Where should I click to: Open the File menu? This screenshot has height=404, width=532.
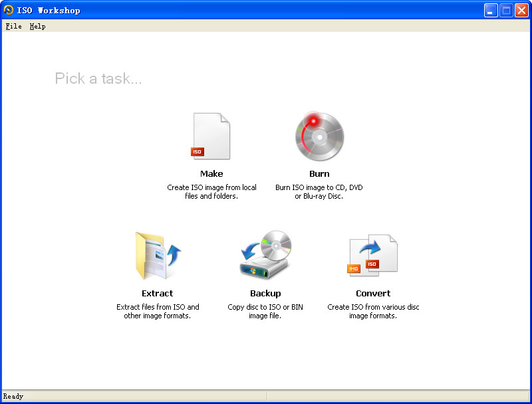click(13, 26)
